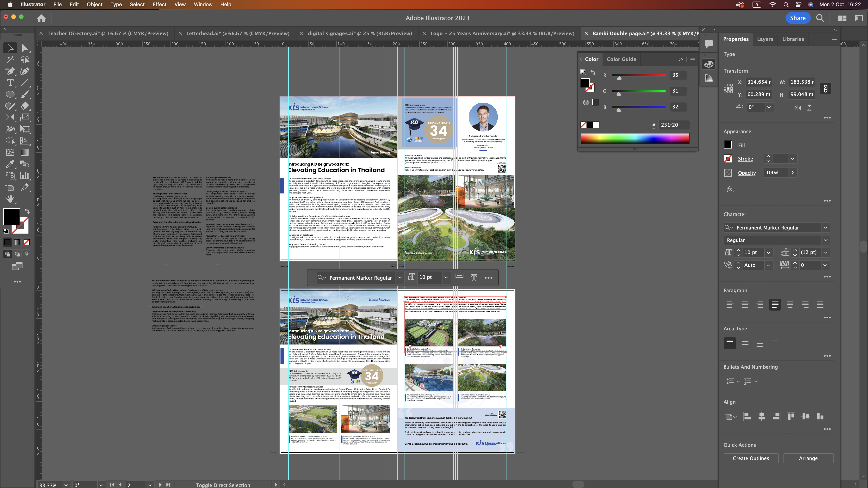Set paragraph alignment to Align right
The image size is (868, 488).
[x=760, y=305]
